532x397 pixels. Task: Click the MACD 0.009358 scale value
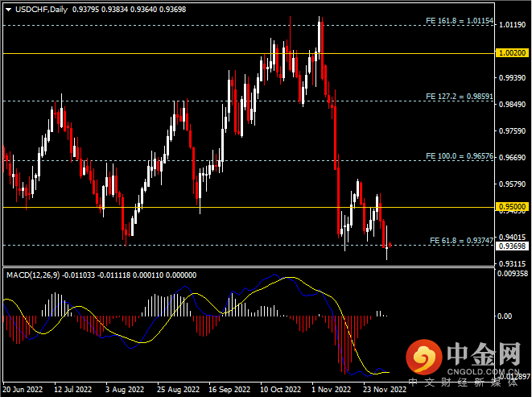pyautogui.click(x=512, y=274)
